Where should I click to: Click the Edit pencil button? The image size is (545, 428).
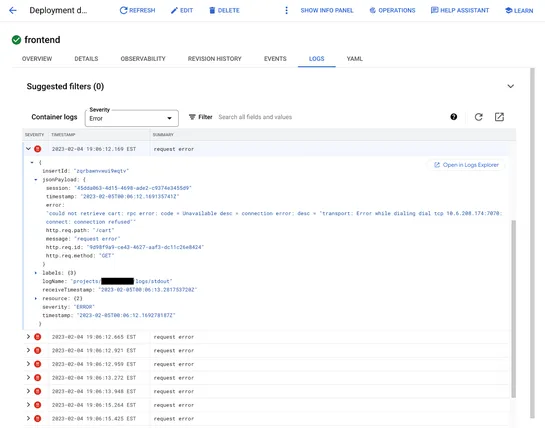181,10
